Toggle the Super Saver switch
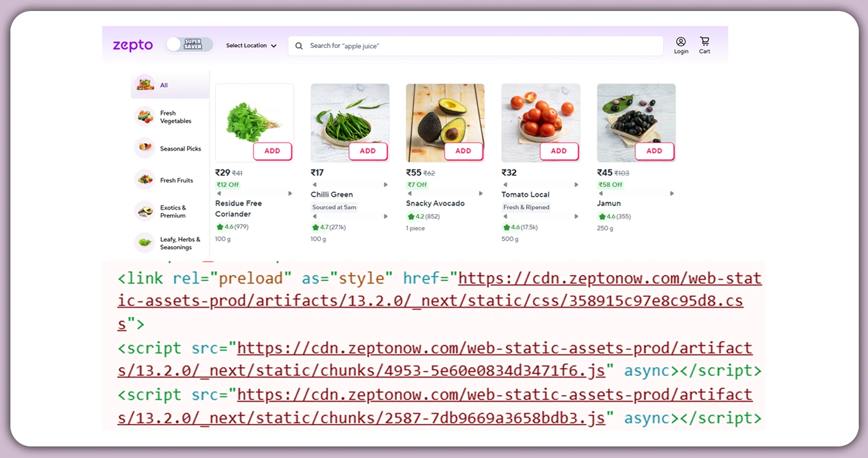 tap(189, 44)
